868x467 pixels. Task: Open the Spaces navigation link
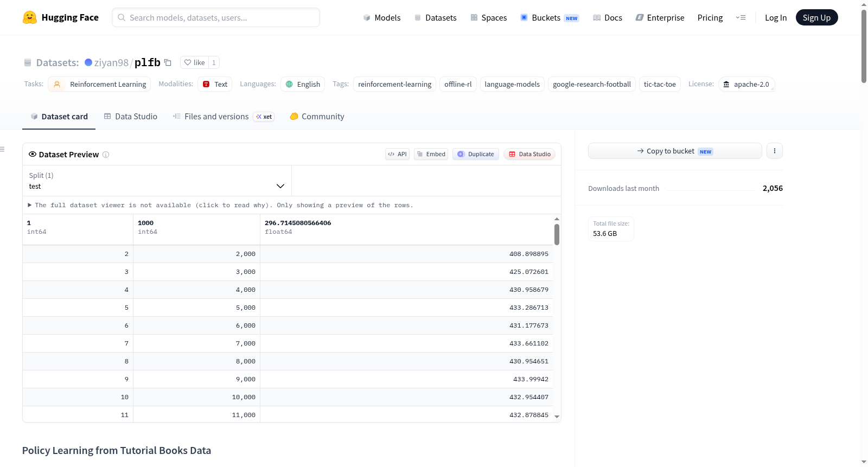[488, 17]
